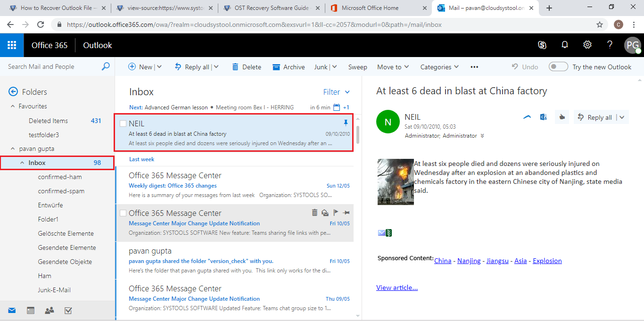Open the Outlook add-in icon in reading pane
This screenshot has width=644, height=321.
tap(543, 117)
